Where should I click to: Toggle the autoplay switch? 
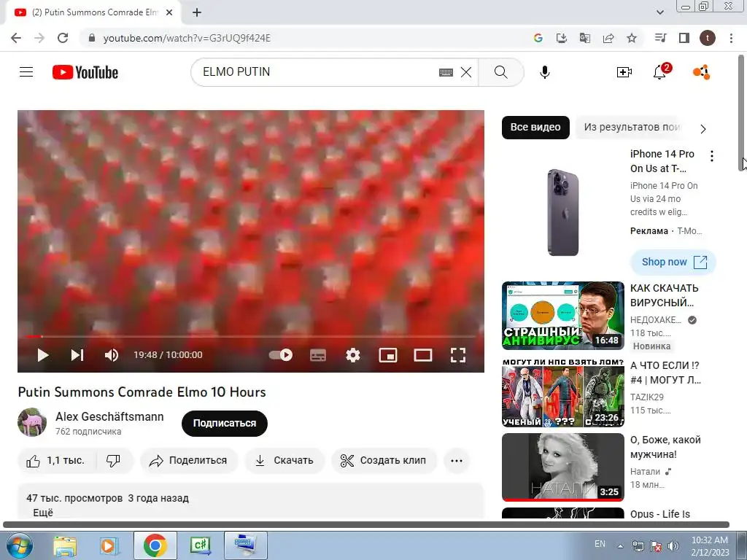pyautogui.click(x=281, y=355)
